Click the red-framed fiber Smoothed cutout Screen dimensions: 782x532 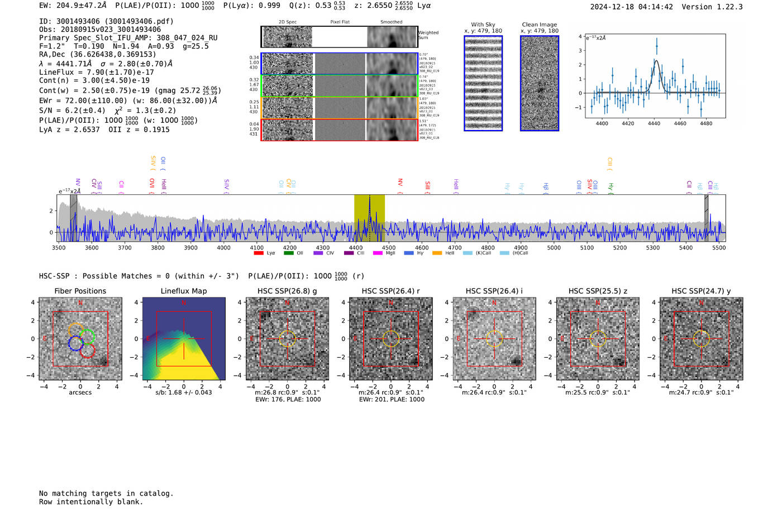pyautogui.click(x=392, y=130)
